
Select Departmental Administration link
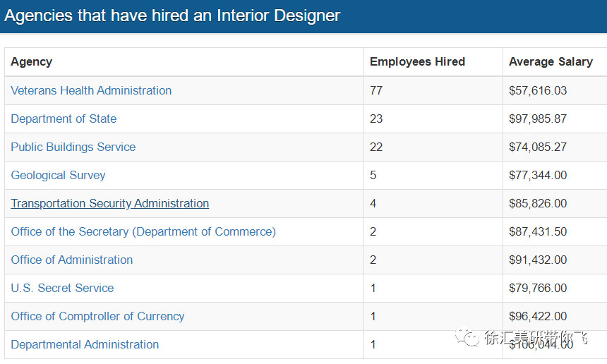(85, 345)
